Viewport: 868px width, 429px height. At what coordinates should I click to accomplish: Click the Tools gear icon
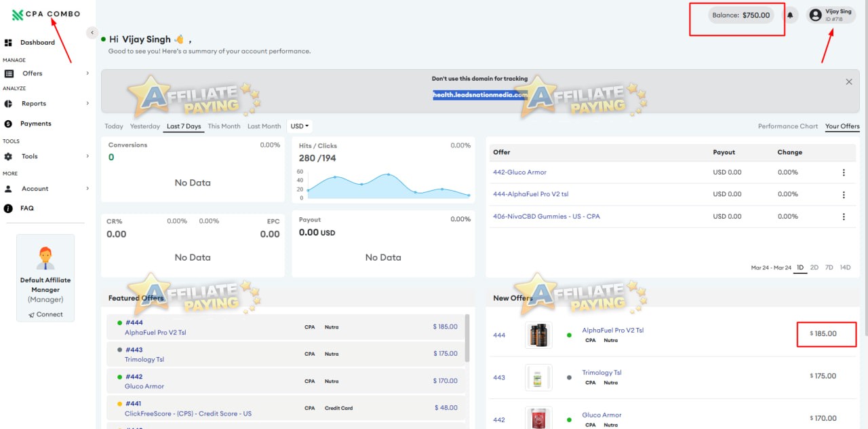pos(8,156)
